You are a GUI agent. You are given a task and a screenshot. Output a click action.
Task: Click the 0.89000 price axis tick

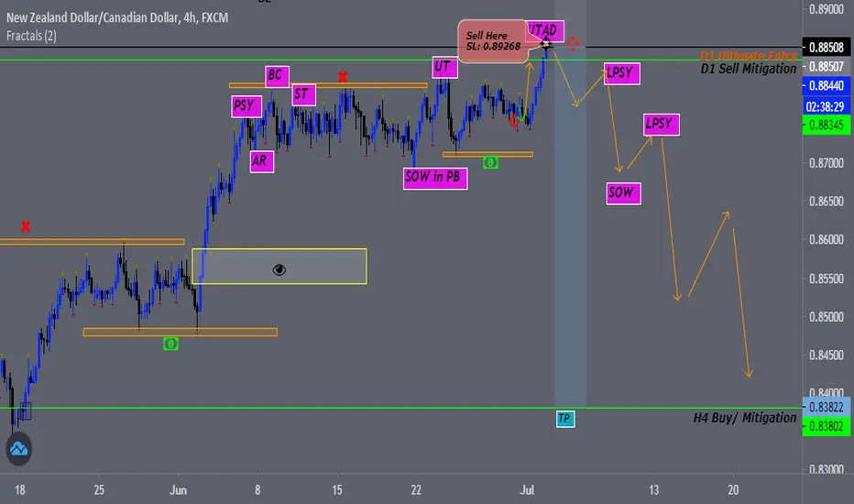click(x=827, y=9)
